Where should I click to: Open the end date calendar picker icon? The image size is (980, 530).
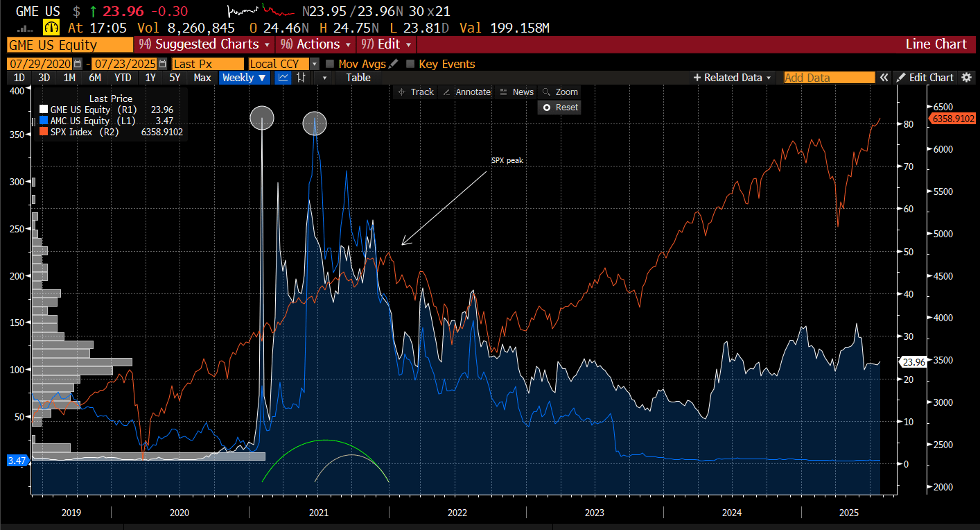[164, 64]
